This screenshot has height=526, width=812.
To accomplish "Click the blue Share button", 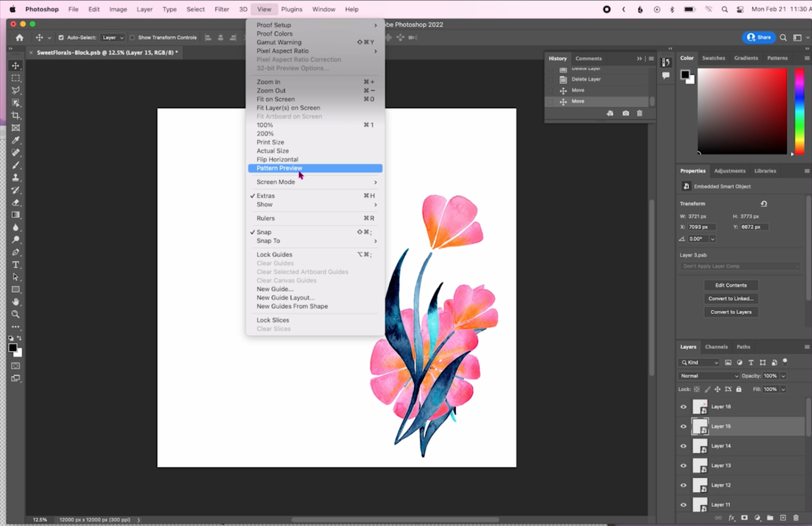I will (x=759, y=37).
